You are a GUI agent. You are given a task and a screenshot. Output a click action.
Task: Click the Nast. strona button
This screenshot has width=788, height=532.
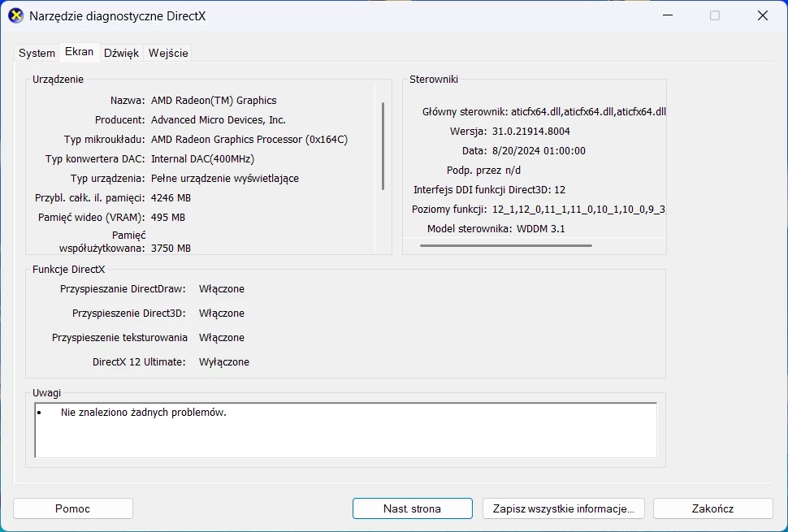point(412,508)
